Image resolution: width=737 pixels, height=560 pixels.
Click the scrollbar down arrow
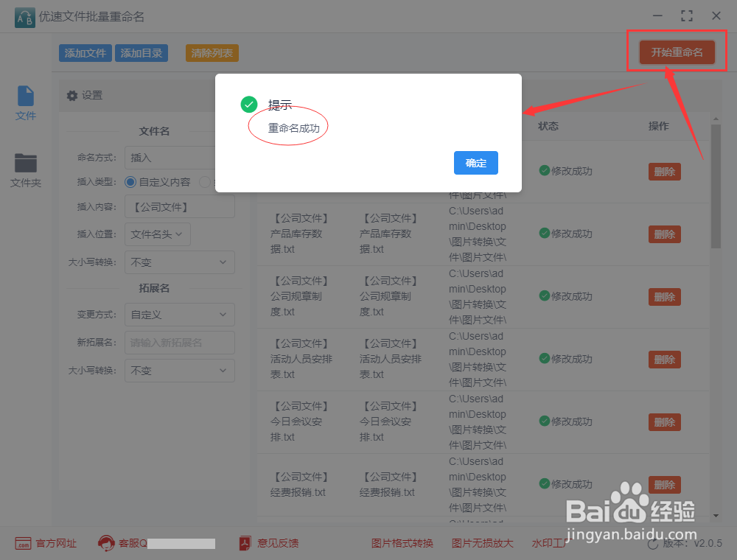point(716,516)
